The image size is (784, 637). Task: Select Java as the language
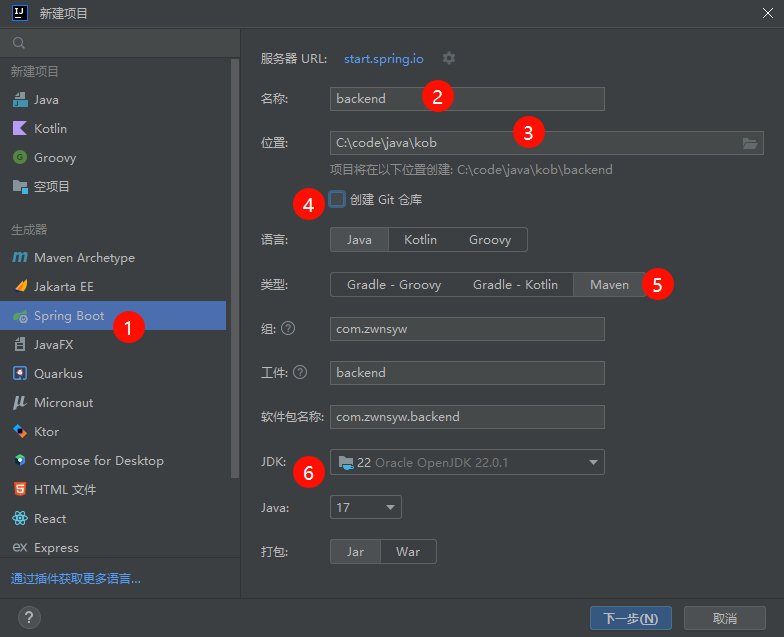(x=360, y=240)
